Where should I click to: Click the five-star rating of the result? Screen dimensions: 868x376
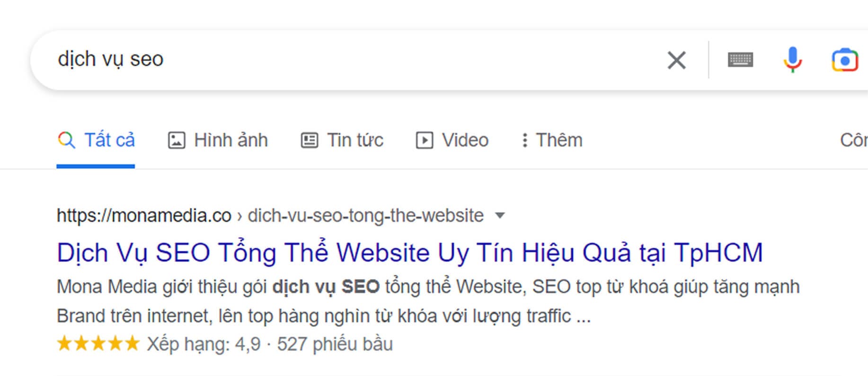point(98,344)
